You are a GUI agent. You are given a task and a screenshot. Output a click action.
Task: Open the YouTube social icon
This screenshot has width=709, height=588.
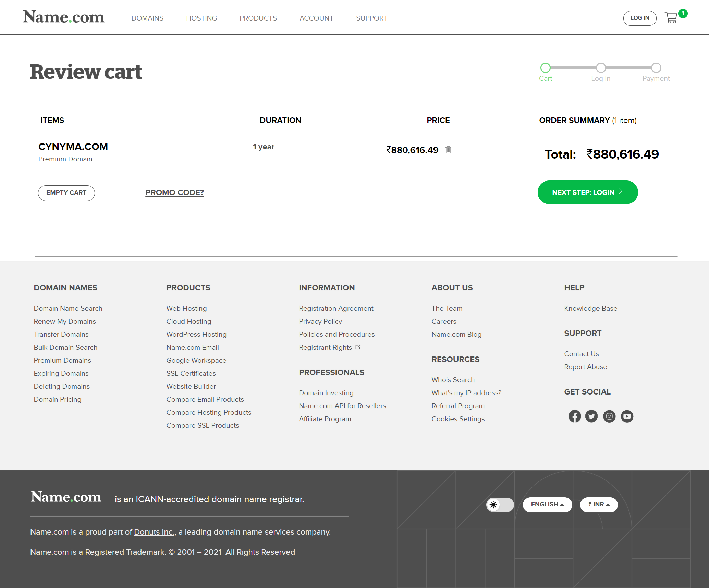(627, 416)
